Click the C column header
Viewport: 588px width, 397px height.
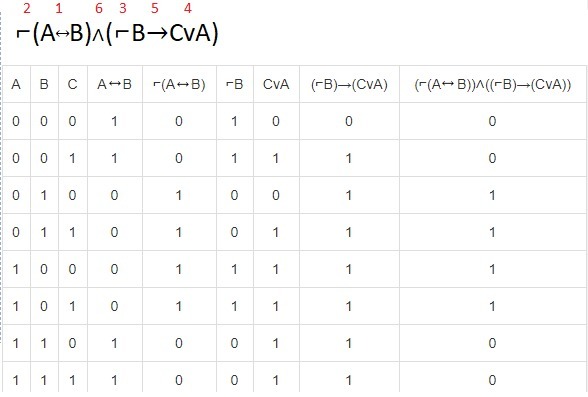[x=72, y=84]
